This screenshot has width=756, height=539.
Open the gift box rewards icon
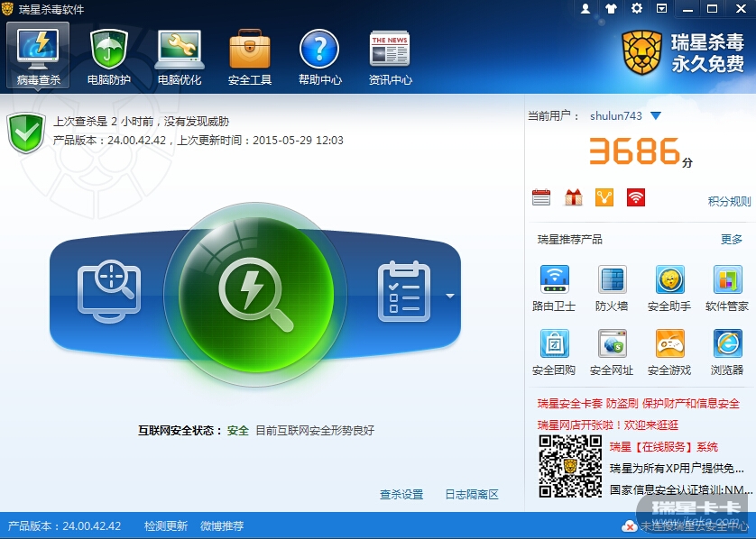click(x=573, y=197)
